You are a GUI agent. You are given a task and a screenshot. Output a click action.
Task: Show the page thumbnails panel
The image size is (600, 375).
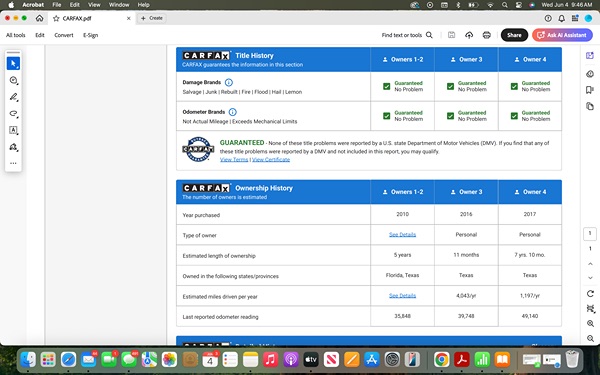click(x=590, y=106)
